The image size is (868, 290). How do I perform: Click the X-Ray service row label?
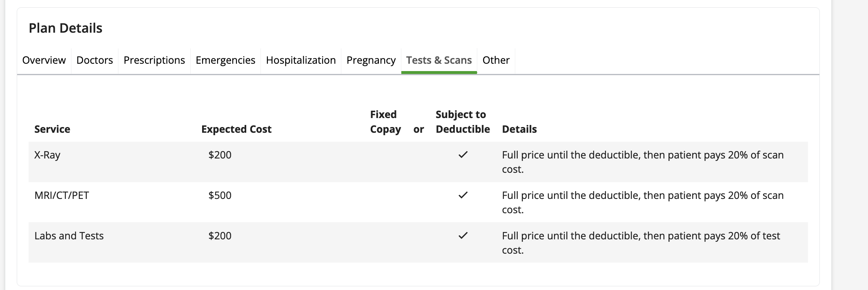47,155
